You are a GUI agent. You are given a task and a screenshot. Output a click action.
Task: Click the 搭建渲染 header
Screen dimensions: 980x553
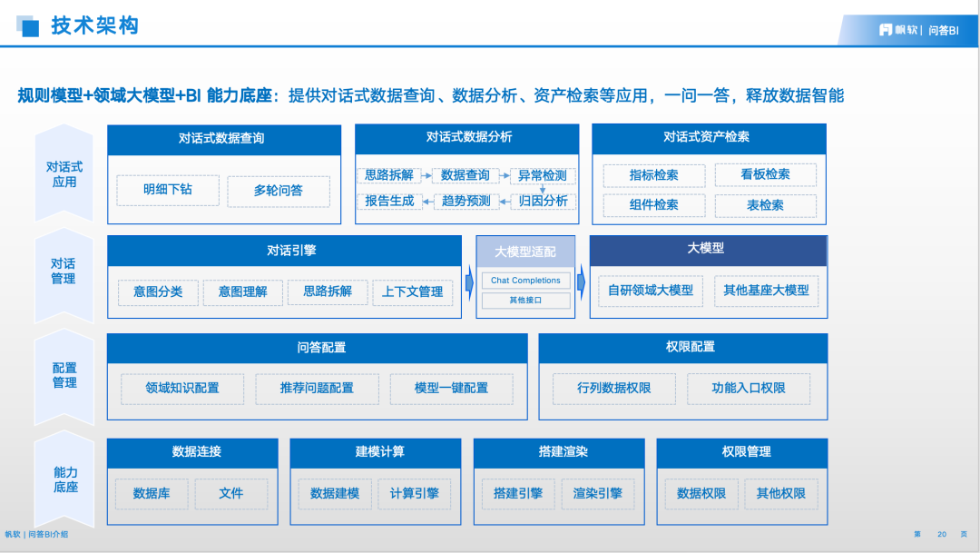(559, 453)
